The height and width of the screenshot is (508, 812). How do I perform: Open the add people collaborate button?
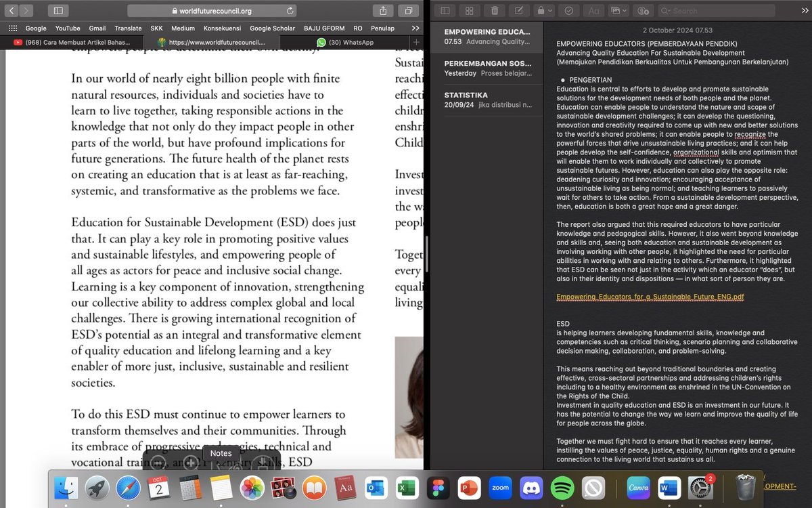(x=644, y=11)
